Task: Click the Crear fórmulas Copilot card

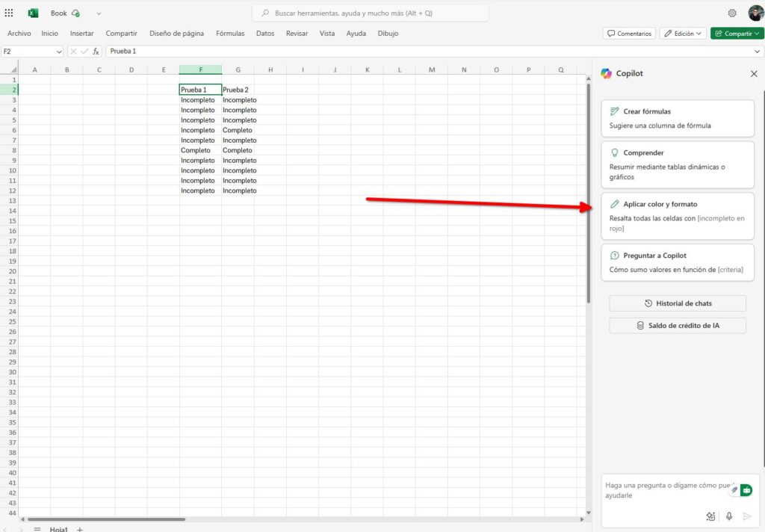Action: tap(678, 119)
